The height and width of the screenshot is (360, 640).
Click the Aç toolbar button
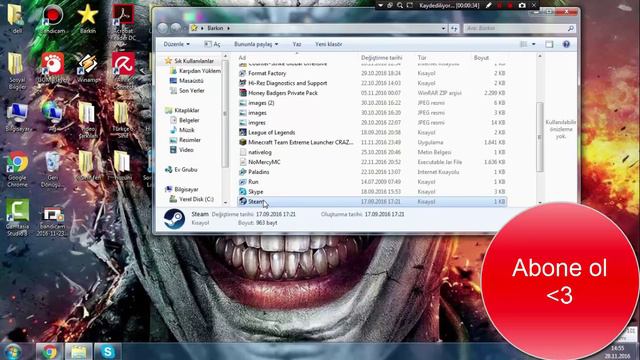click(x=212, y=44)
